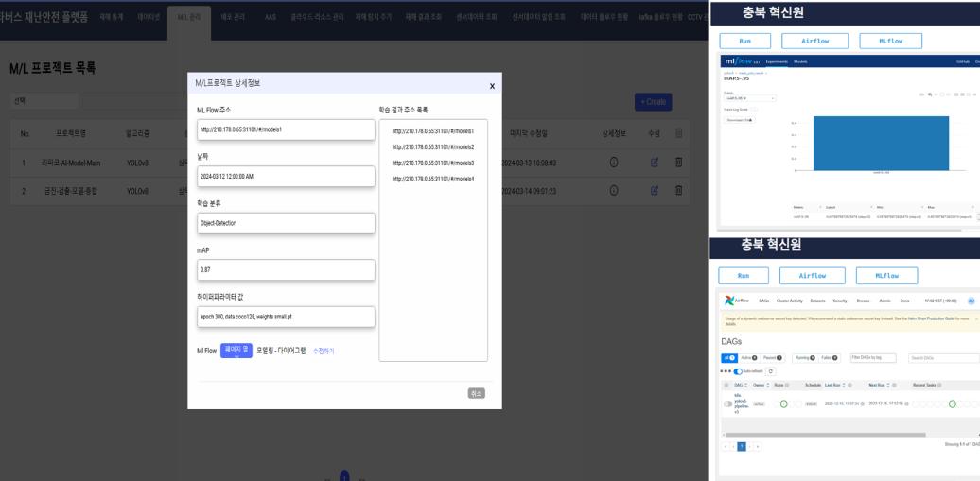Image resolution: width=980 pixels, height=481 pixels.
Task: Open Airflow Browse menu
Action: (x=864, y=301)
